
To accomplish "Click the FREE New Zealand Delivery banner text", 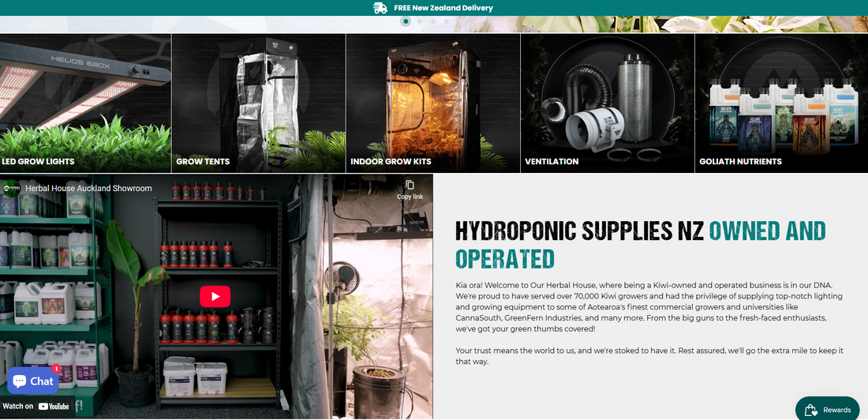I will click(x=443, y=9).
